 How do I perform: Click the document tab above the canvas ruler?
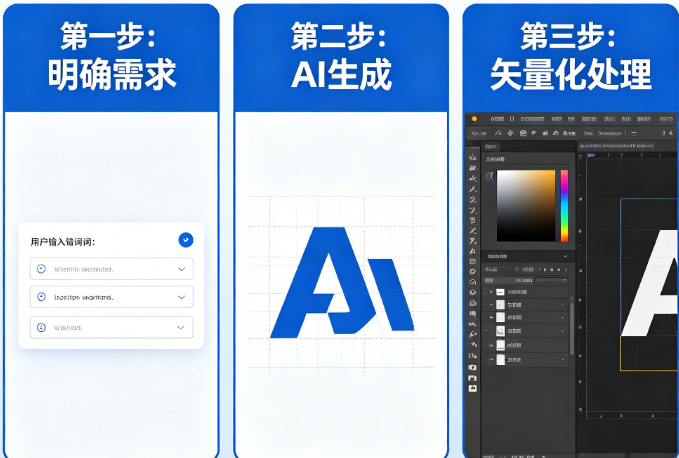click(x=617, y=146)
